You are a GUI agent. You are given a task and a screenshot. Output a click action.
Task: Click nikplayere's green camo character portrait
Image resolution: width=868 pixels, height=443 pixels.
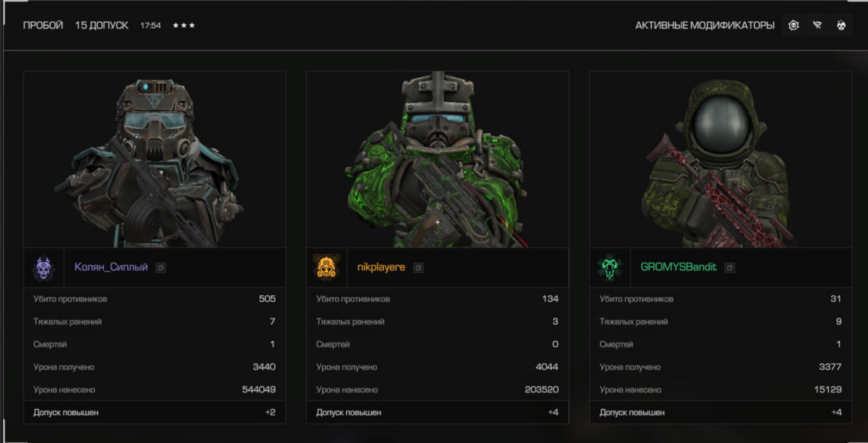point(438,160)
